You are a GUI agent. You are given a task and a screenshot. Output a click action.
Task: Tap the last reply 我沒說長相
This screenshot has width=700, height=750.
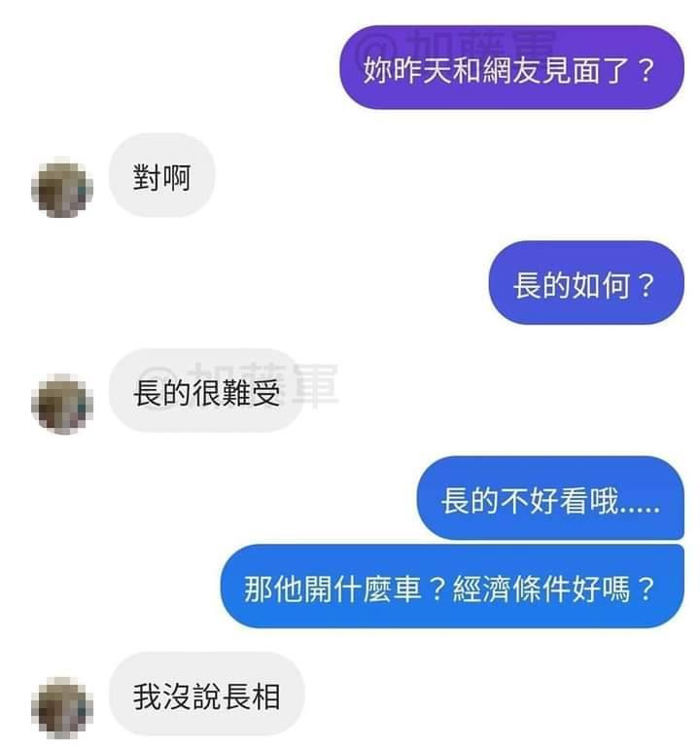coord(206,694)
